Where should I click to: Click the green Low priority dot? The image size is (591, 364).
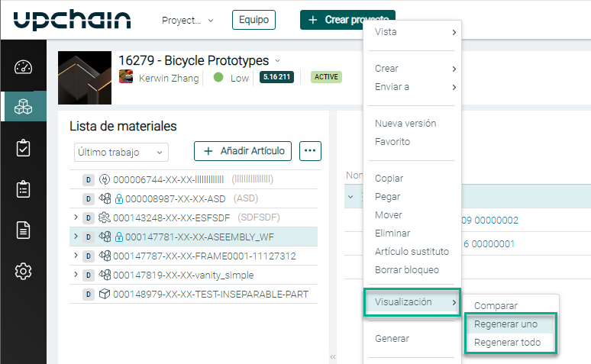click(218, 77)
